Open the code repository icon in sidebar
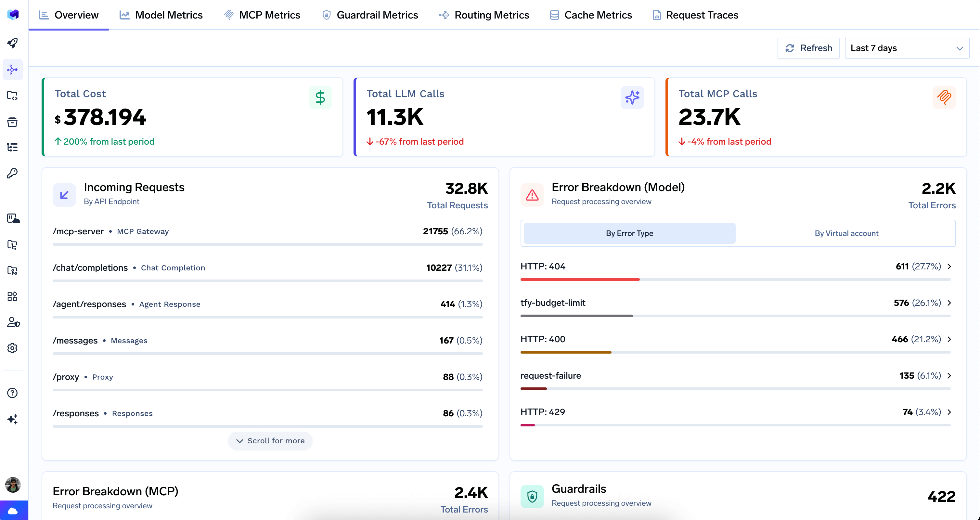 (x=13, y=96)
